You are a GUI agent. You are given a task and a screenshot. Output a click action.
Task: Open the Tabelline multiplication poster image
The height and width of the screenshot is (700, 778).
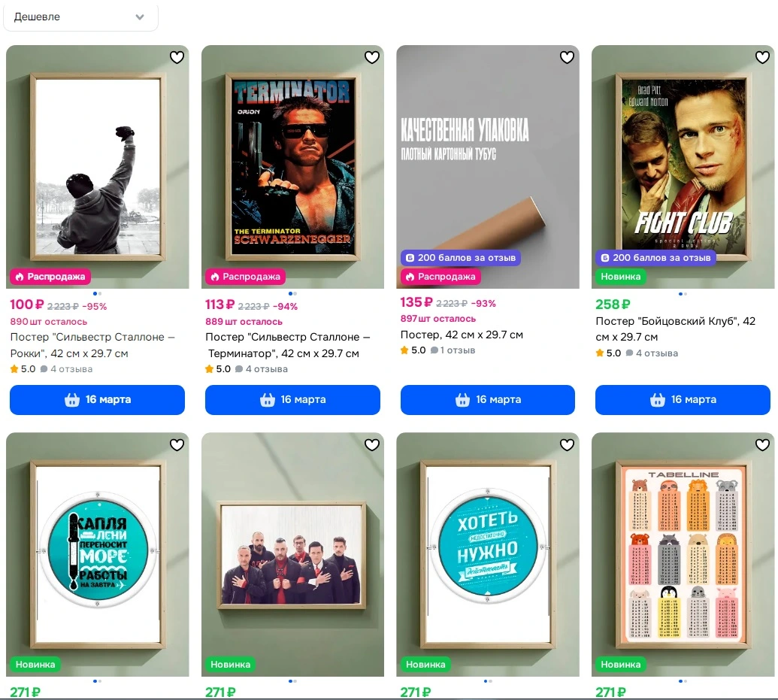point(683,554)
